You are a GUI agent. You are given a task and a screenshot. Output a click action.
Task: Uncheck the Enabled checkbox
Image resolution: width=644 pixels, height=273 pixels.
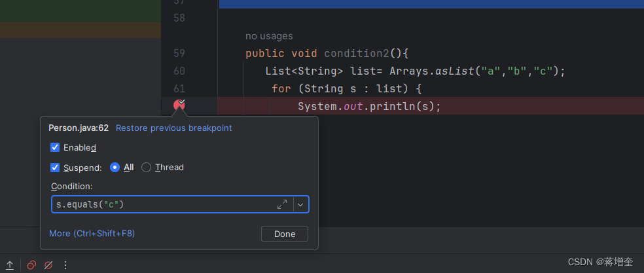[x=55, y=147]
